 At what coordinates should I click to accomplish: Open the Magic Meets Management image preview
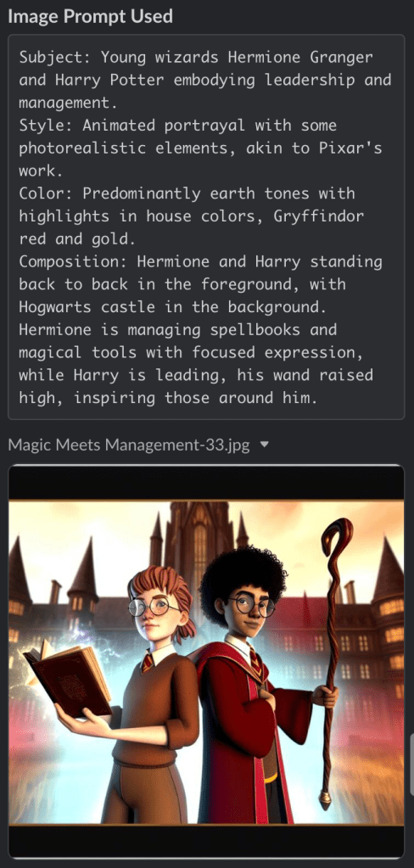pyautogui.click(x=206, y=662)
